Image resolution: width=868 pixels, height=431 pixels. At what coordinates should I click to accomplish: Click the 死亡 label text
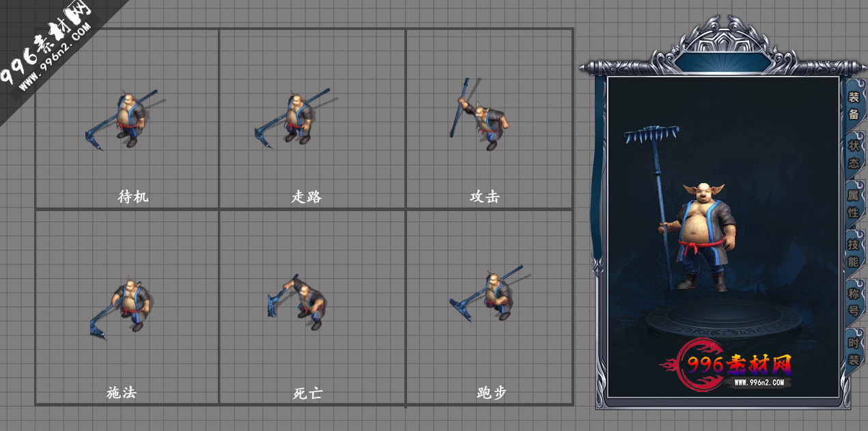pos(307,393)
